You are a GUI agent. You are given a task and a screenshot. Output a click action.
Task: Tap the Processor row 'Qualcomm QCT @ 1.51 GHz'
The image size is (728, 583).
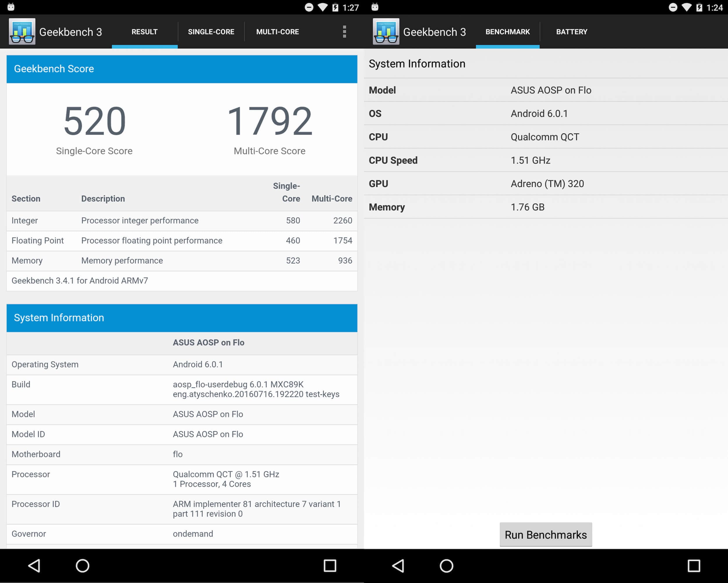click(182, 479)
